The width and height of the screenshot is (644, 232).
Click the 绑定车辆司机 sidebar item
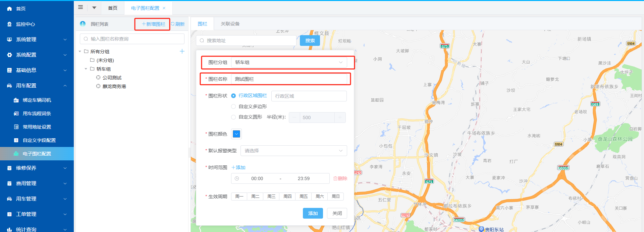pos(37,100)
